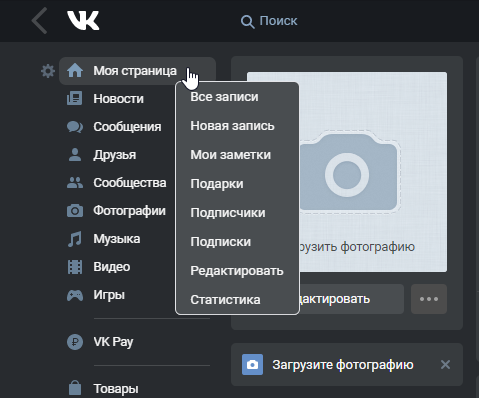
Task: Go to Видео in the sidebar
Action: 112,267
